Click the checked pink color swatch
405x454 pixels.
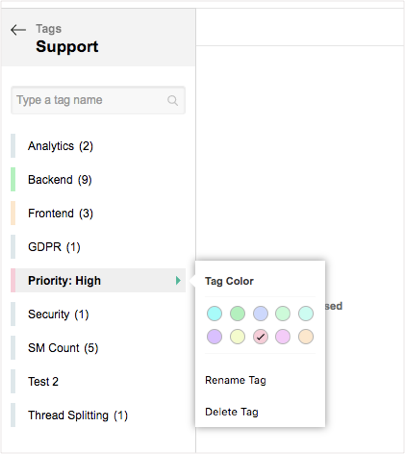[260, 337]
